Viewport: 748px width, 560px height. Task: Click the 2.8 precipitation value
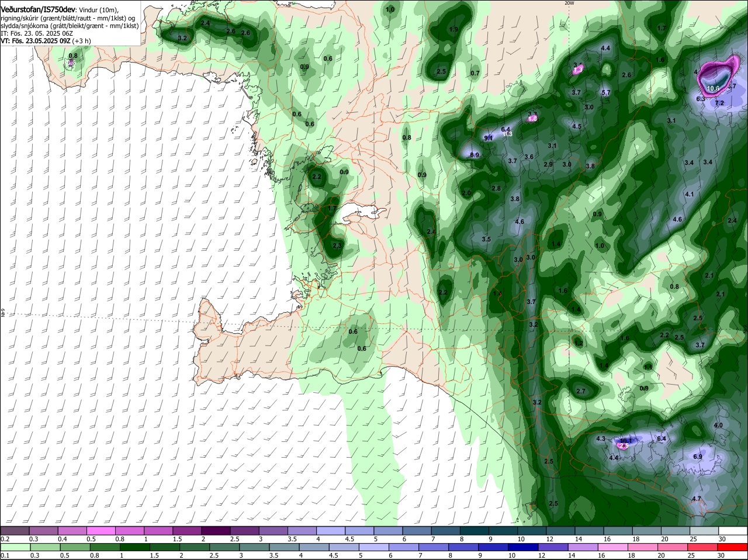496,188
